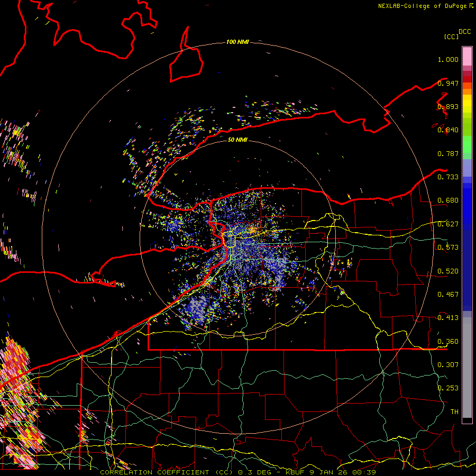The width and height of the screenshot is (476, 476).
Task: Click the TH threshold label
Action: (454, 411)
